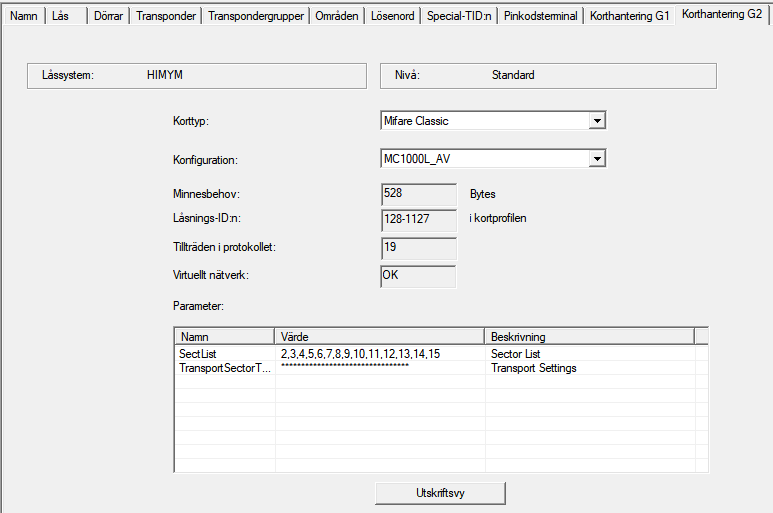Click the Värde column header
The image size is (773, 513).
[x=380, y=337]
